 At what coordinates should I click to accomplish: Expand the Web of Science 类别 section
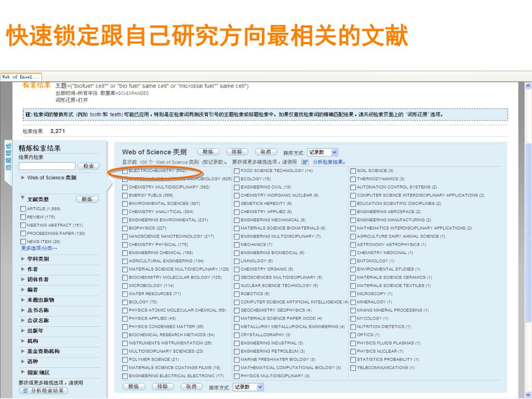(23, 178)
